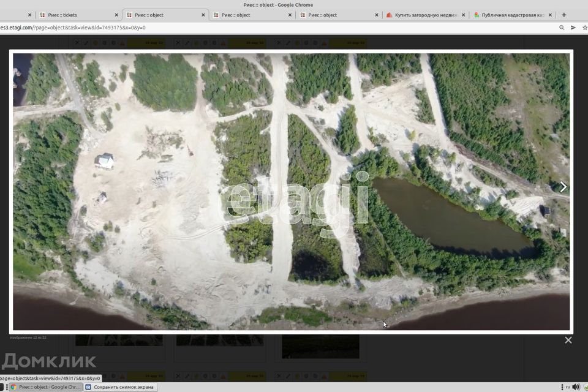Click the share page icon in address bar
The height and width of the screenshot is (392, 588).
(x=573, y=28)
